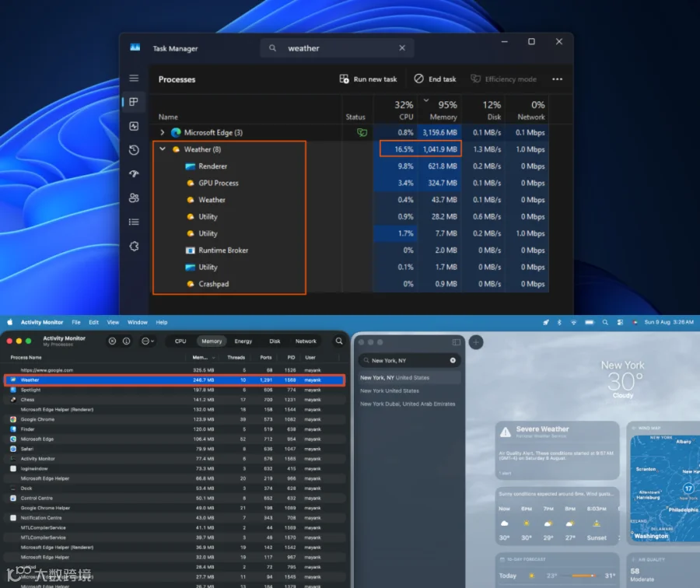Click the CPU 32% column header

(x=396, y=110)
